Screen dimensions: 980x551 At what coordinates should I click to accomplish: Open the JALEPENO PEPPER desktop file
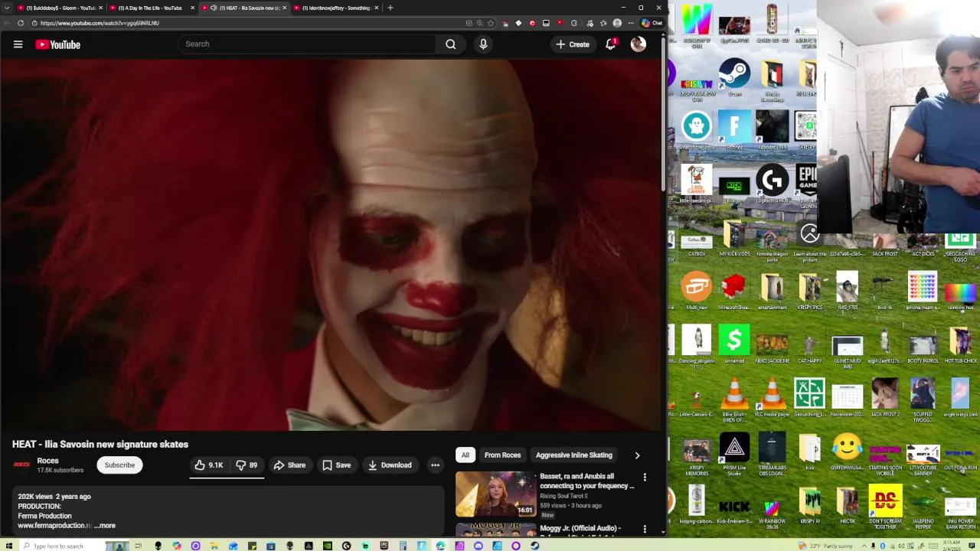pos(923,507)
